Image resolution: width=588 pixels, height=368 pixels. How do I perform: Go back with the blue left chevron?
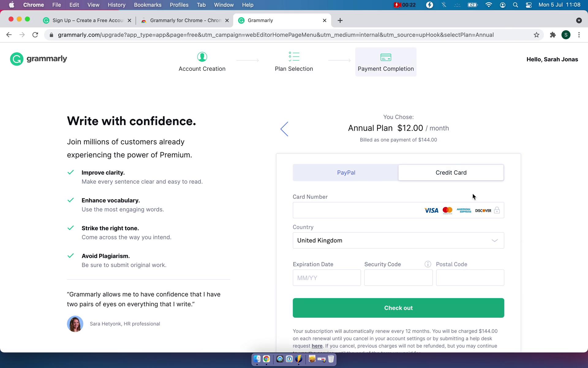(284, 129)
